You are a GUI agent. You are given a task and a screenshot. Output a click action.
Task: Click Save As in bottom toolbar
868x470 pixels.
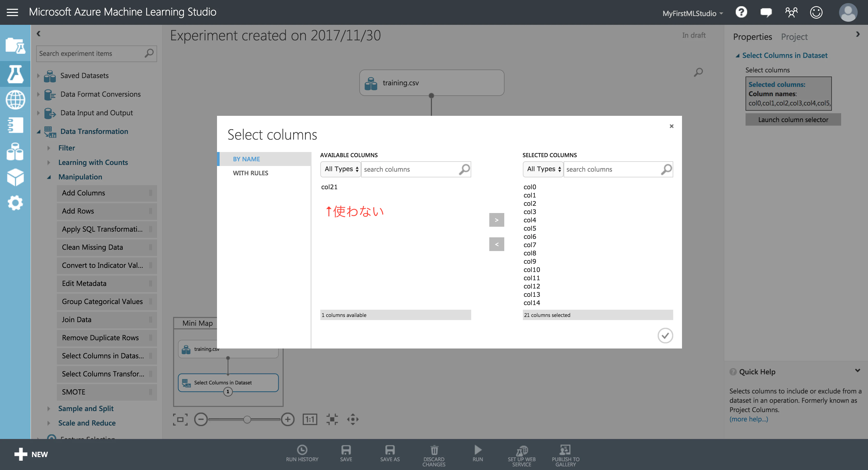[390, 453]
